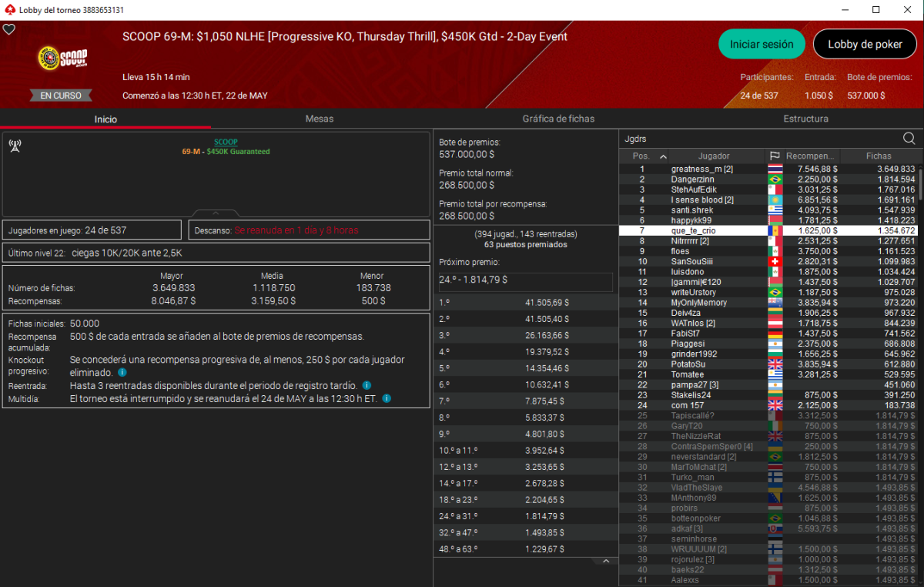Open the Estructura tab
The width and height of the screenshot is (924, 587).
(x=806, y=119)
